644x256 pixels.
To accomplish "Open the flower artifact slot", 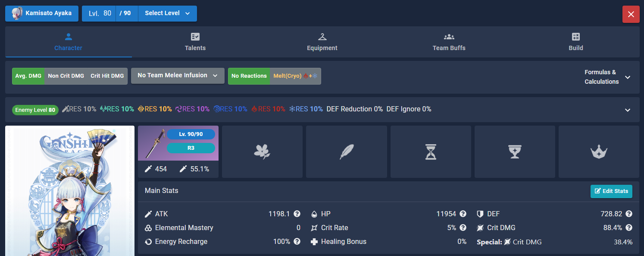I will (x=262, y=152).
